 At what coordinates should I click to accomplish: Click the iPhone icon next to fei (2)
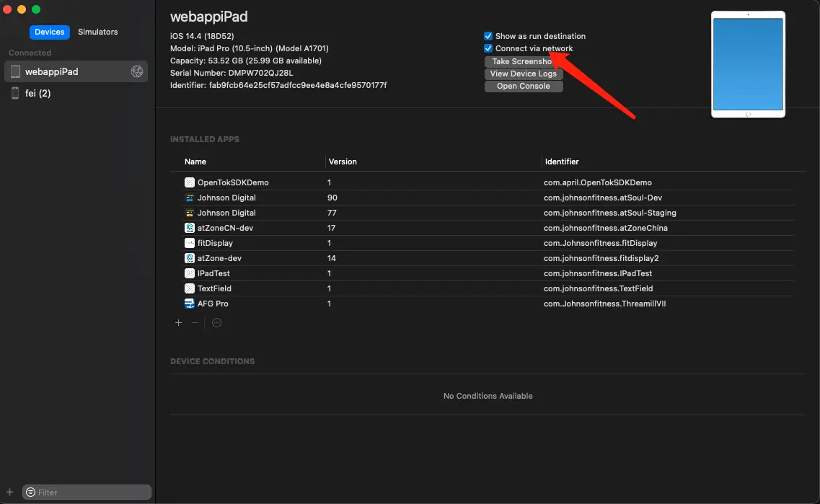(x=15, y=93)
